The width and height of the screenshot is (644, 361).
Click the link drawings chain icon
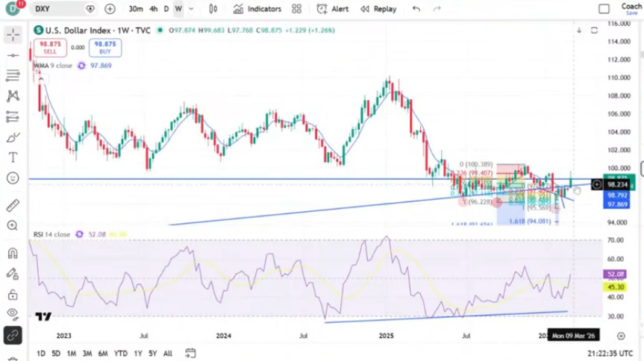click(13, 336)
